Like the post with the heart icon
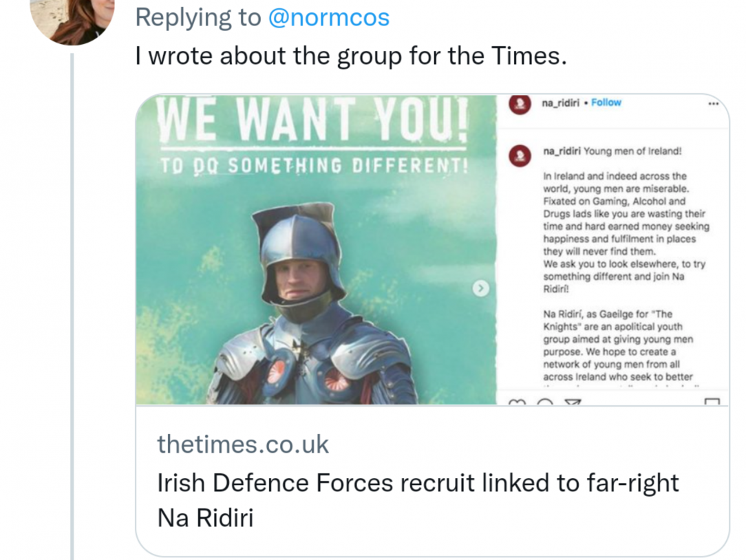The image size is (746, 560). coord(517,401)
